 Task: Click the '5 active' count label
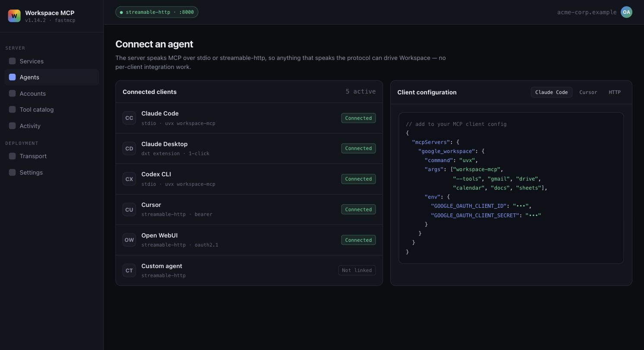pos(360,91)
